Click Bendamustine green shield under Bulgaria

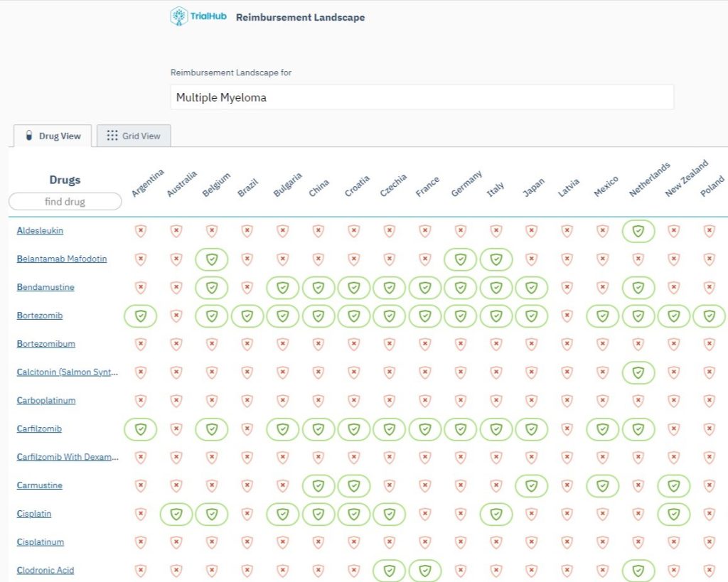pos(282,288)
